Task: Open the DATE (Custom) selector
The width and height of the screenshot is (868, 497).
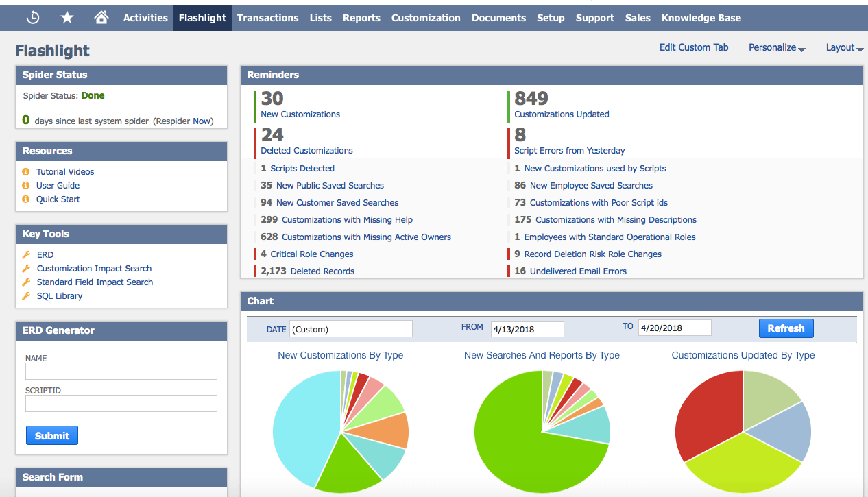Action: 350,328
